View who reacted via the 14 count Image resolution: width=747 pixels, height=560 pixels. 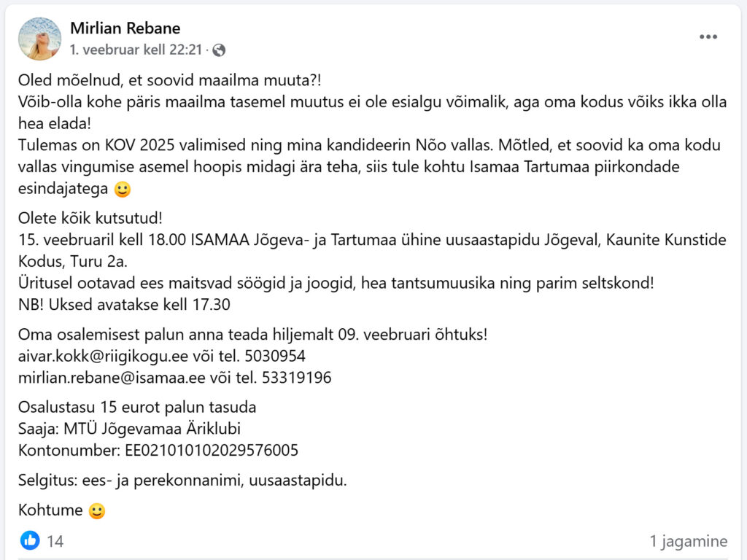[55, 541]
